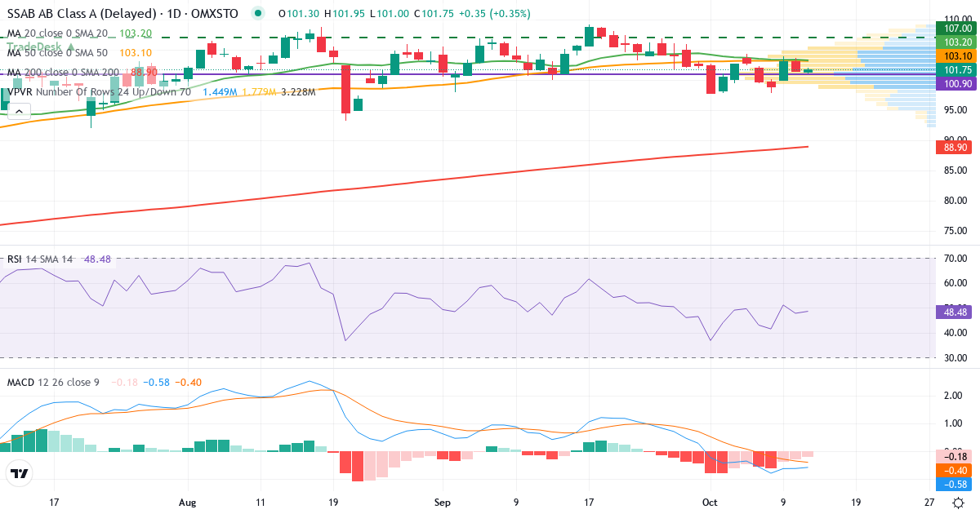Click the VPVR 3.228M total volume value

point(298,92)
